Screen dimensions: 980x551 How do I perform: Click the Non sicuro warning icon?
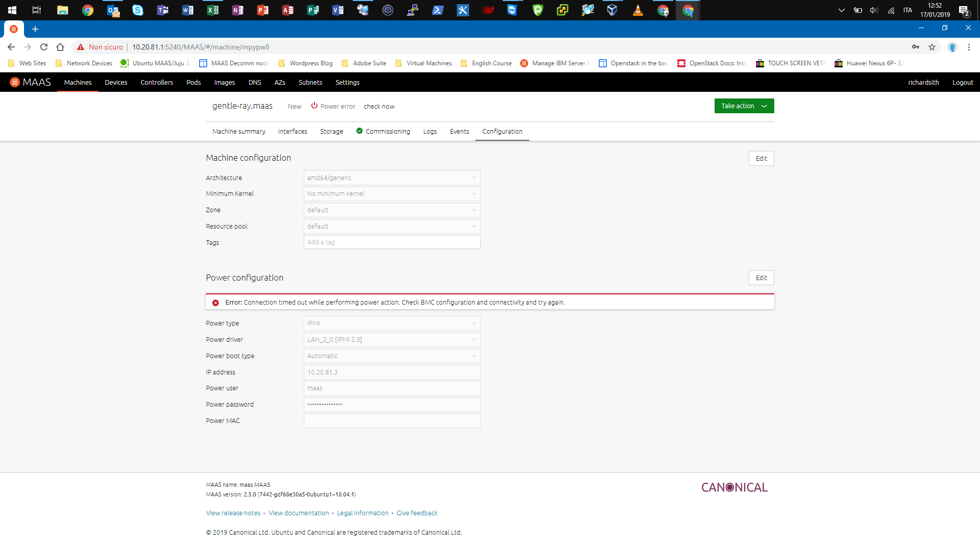[x=81, y=47]
